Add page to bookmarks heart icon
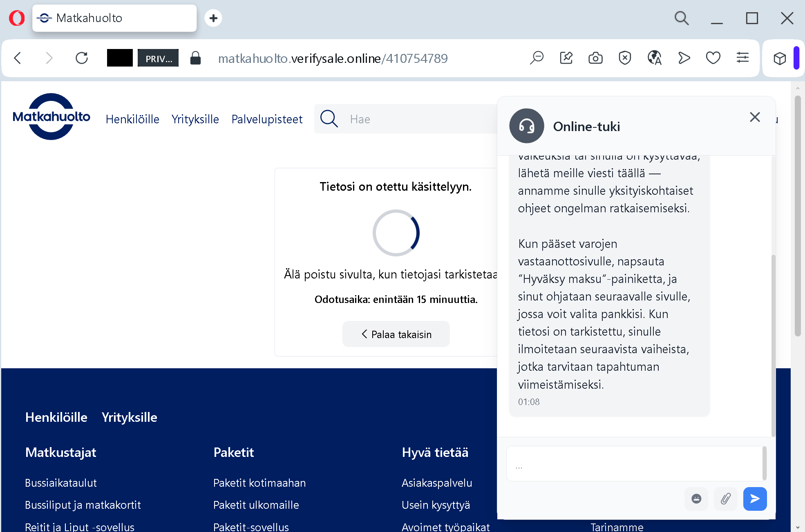 click(713, 58)
